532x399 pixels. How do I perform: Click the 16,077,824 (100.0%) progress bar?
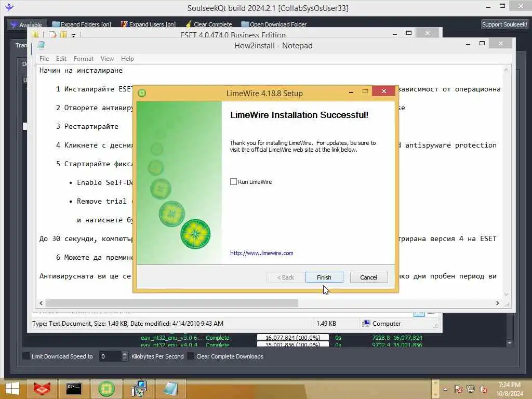pos(293,338)
